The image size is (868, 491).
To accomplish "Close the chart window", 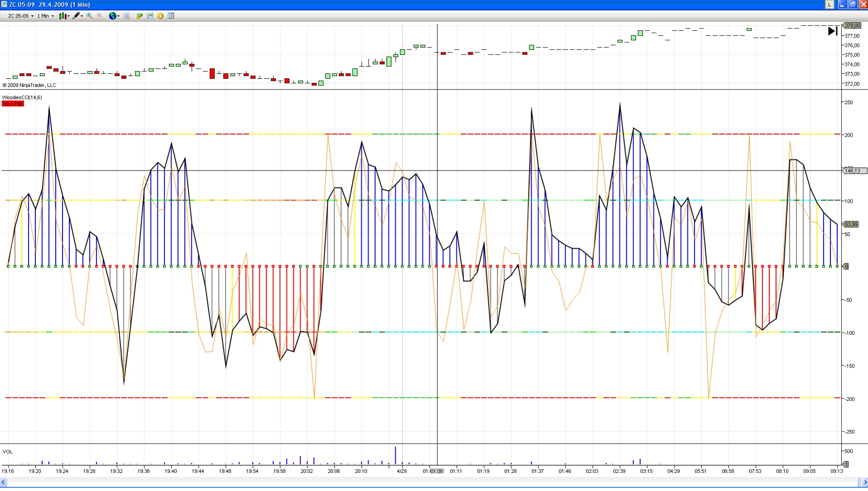I will 863,5.
